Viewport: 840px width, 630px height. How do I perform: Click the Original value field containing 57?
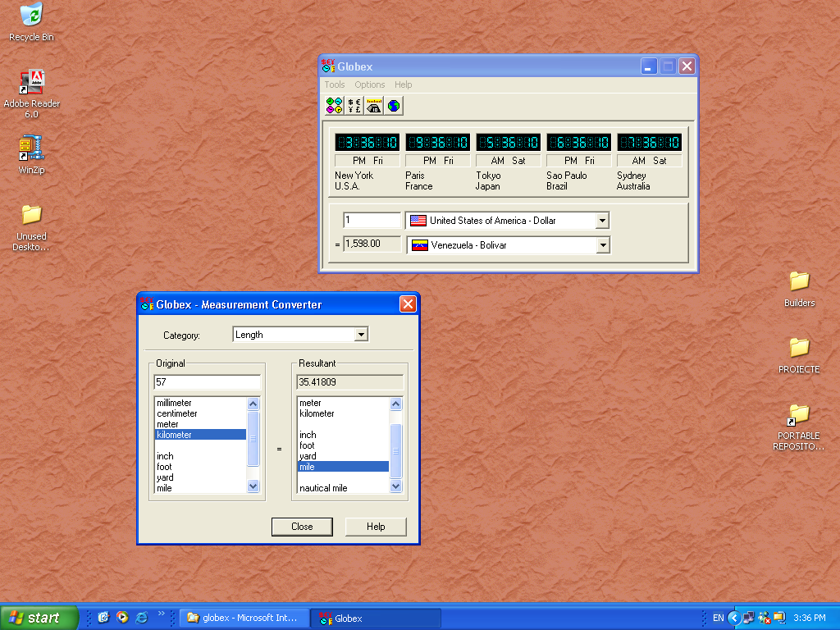207,382
